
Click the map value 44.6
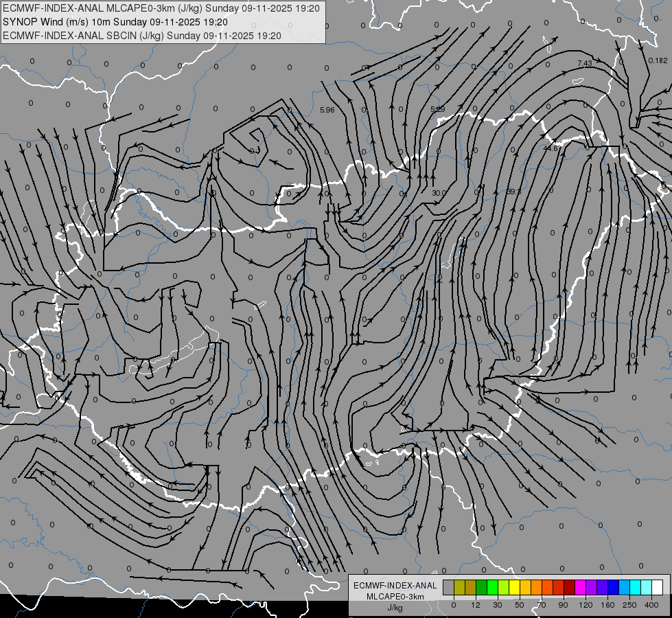click(551, 148)
